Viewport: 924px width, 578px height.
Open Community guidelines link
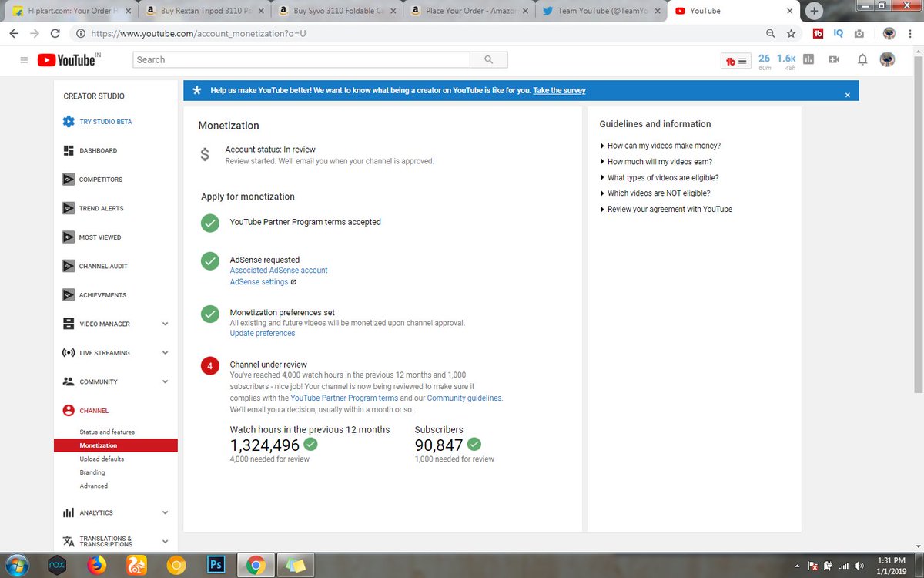464,398
